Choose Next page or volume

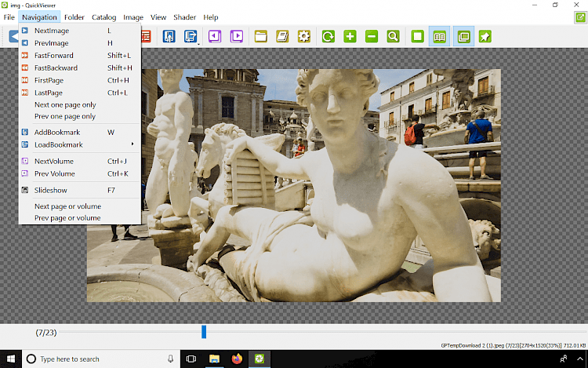79,206
